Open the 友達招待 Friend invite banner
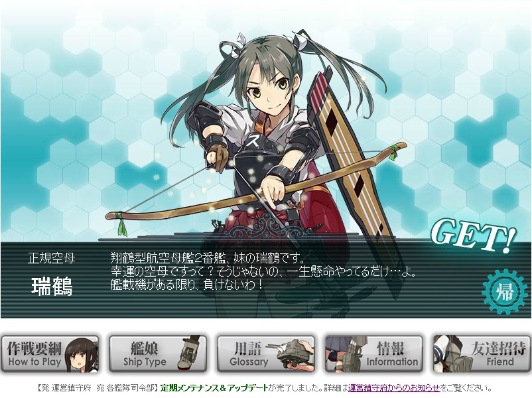This screenshot has width=532, height=398. 482,354
